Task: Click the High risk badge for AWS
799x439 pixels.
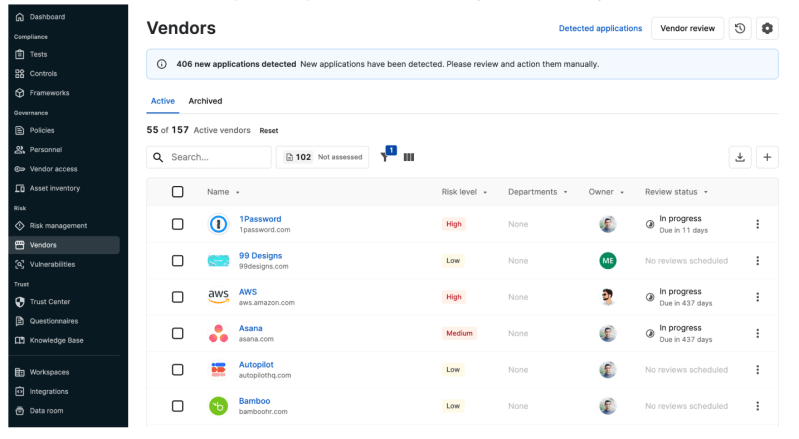Action: click(x=454, y=297)
